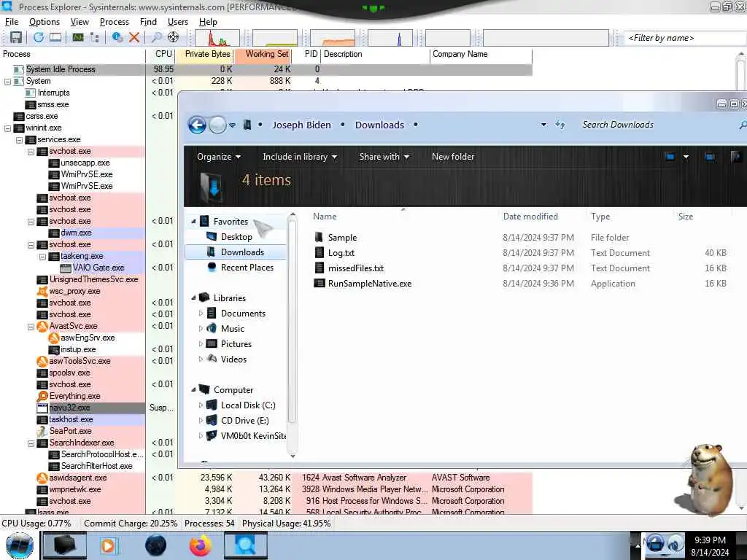Click the commit history mini graph
Viewport: 747px width, 560px height.
275,38
